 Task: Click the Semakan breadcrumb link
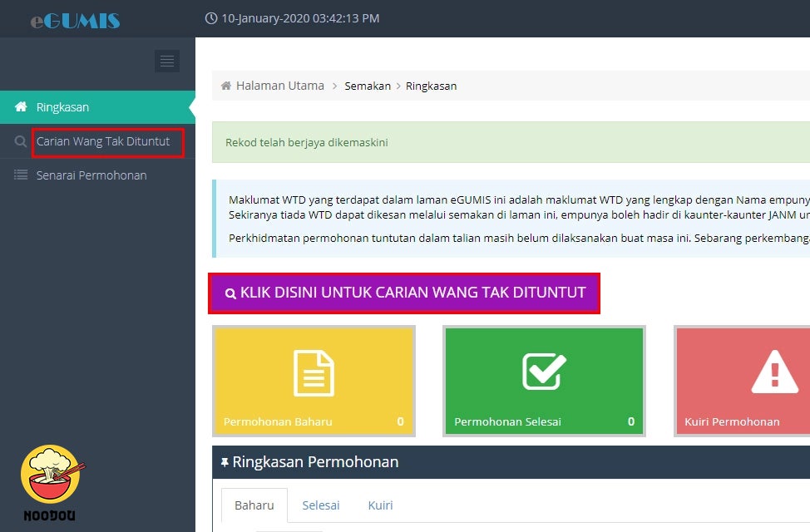click(x=368, y=86)
